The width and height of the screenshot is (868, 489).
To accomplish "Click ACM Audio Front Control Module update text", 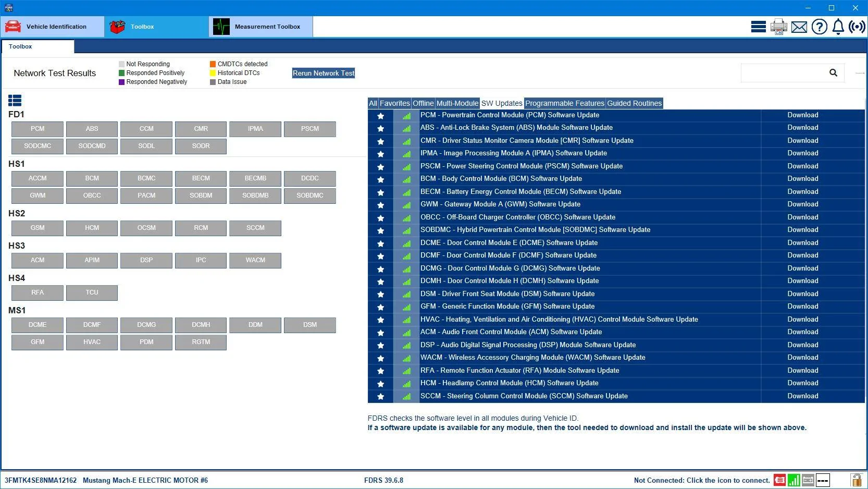I will tap(511, 332).
